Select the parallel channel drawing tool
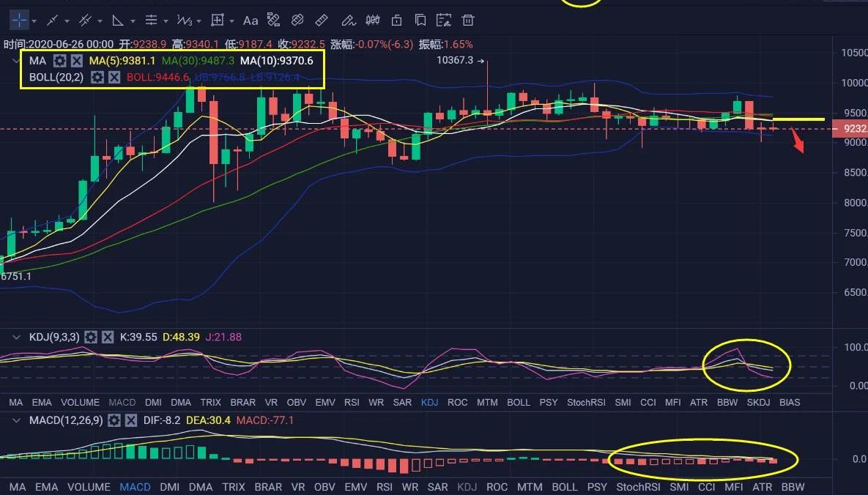The height and width of the screenshot is (495, 868). point(85,21)
